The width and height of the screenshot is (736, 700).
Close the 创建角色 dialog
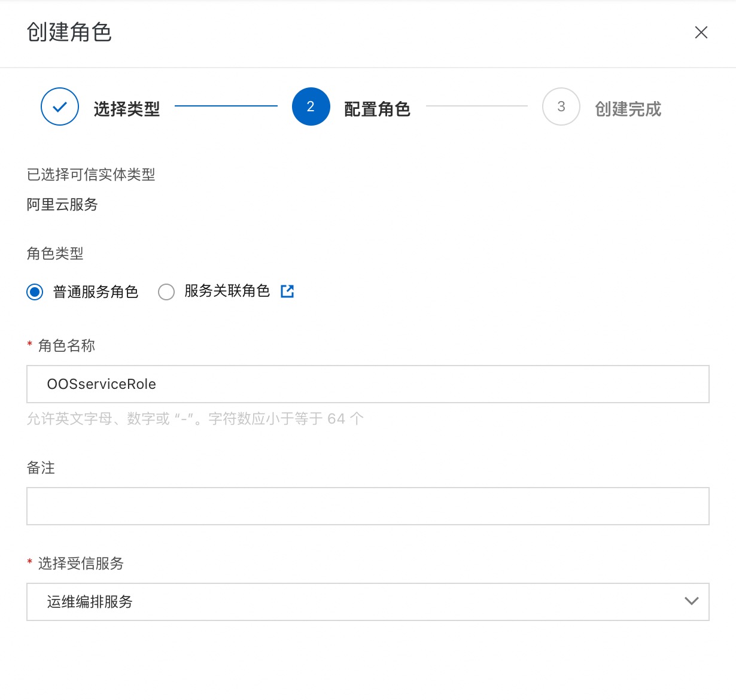coord(701,32)
